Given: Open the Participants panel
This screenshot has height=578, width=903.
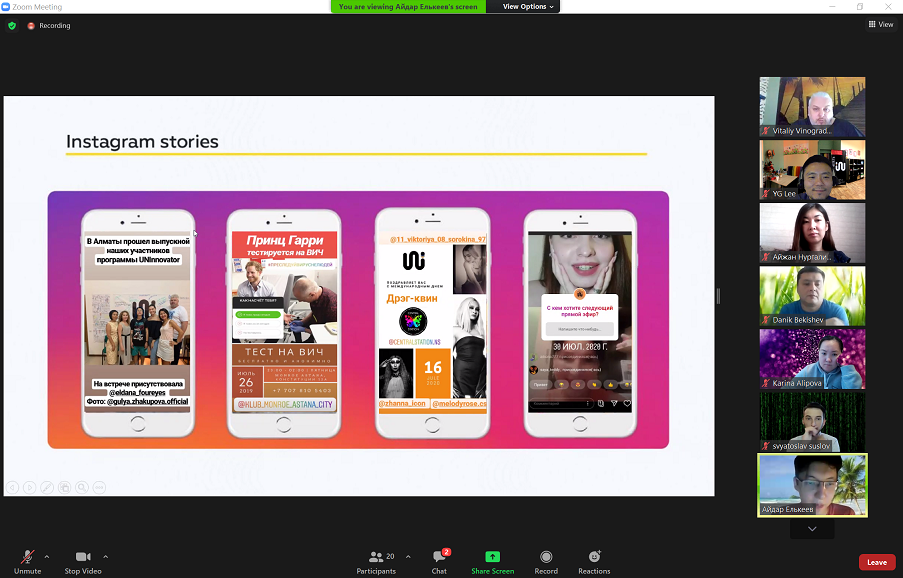Looking at the screenshot, I should pos(376,562).
